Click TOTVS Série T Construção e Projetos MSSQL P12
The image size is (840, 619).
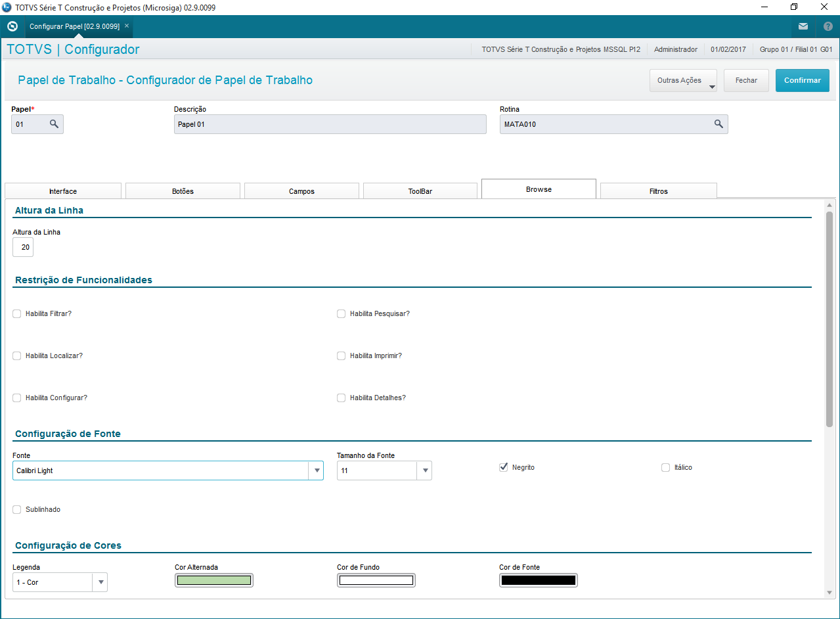[x=561, y=49]
